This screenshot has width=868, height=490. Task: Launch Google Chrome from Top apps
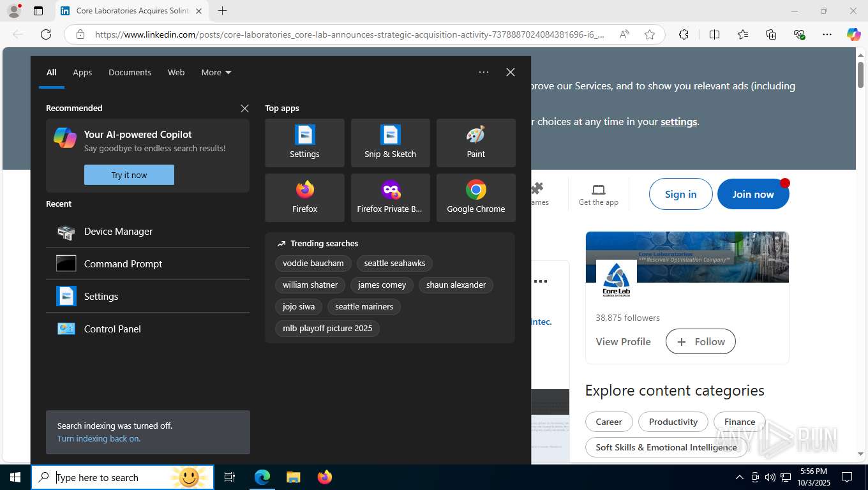[x=475, y=198]
